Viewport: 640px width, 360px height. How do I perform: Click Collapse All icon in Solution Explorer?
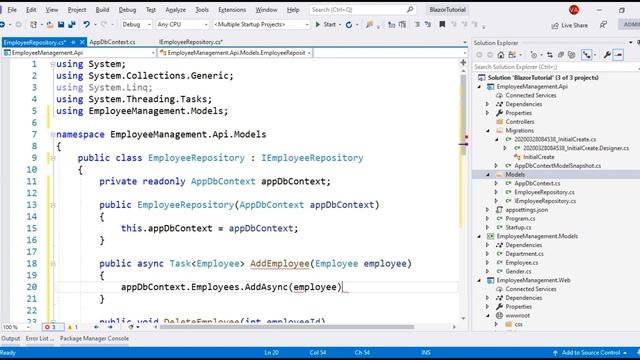coord(561,55)
